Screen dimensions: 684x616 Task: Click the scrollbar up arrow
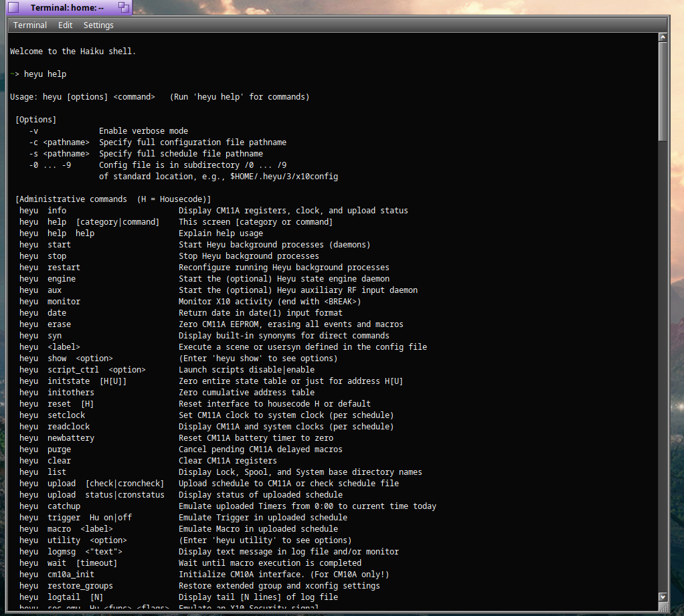663,37
